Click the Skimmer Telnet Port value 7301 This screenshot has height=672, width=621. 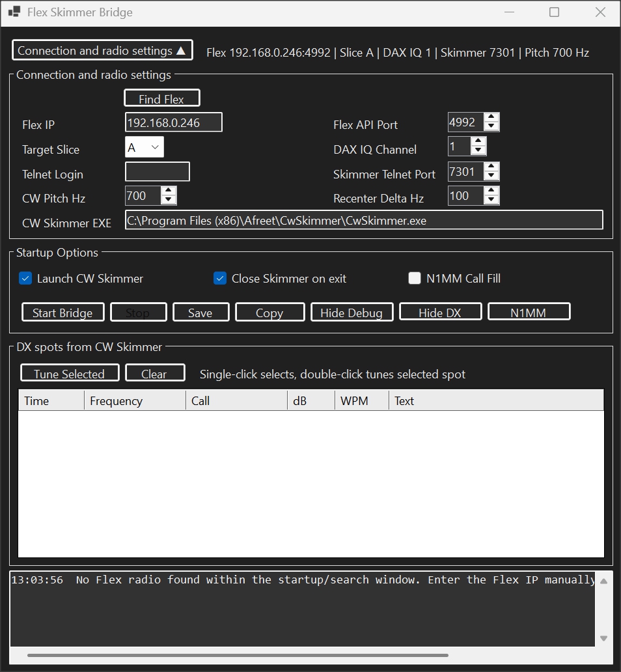(466, 172)
